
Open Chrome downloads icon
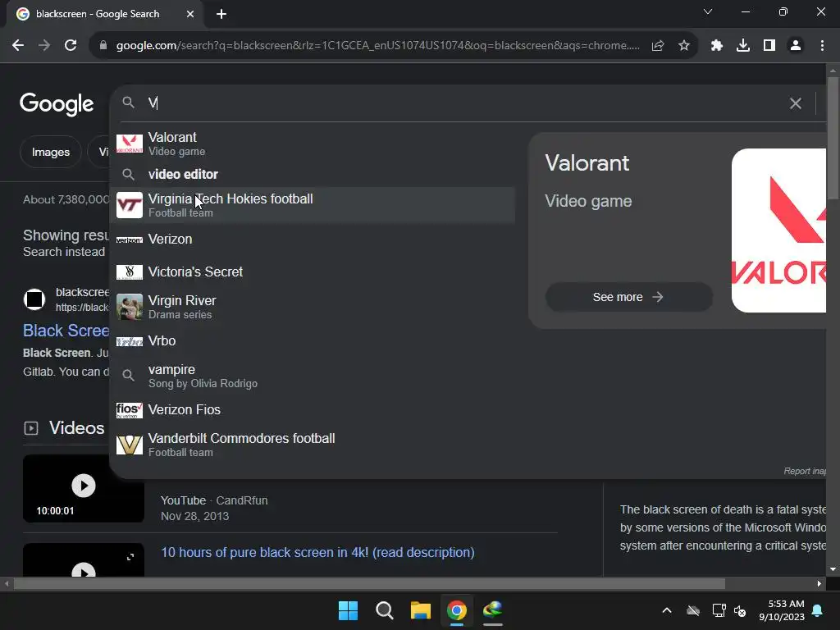click(x=743, y=46)
